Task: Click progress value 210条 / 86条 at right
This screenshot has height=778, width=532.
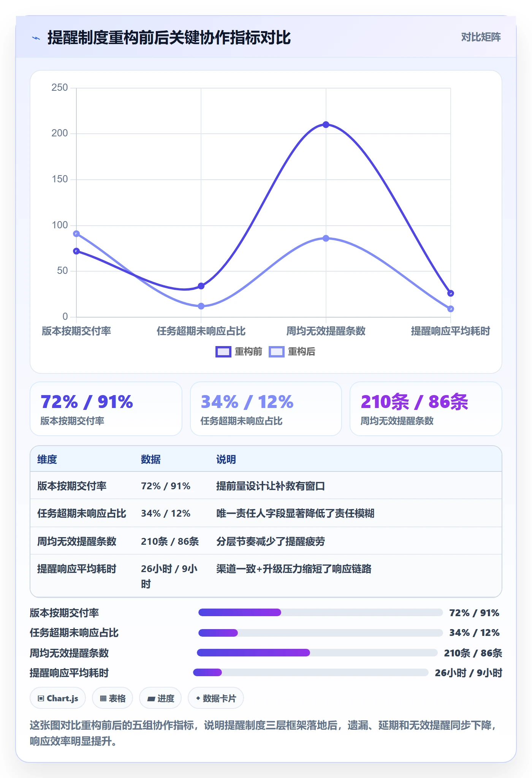Action: pyautogui.click(x=473, y=653)
